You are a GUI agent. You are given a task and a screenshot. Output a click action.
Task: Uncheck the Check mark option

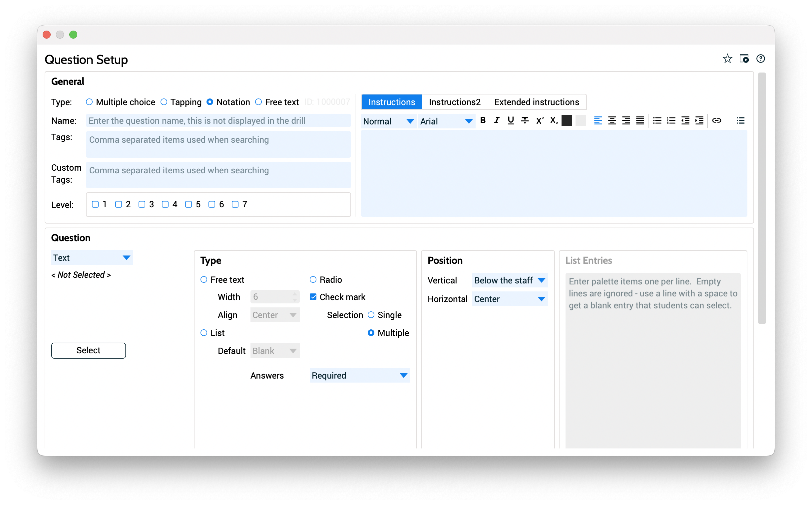point(313,297)
